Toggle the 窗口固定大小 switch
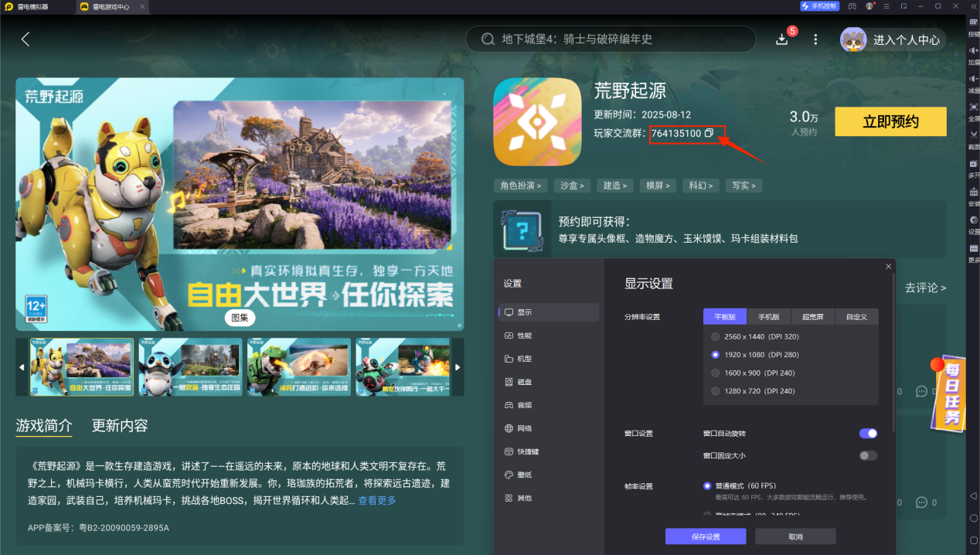The width and height of the screenshot is (980, 555). [868, 456]
